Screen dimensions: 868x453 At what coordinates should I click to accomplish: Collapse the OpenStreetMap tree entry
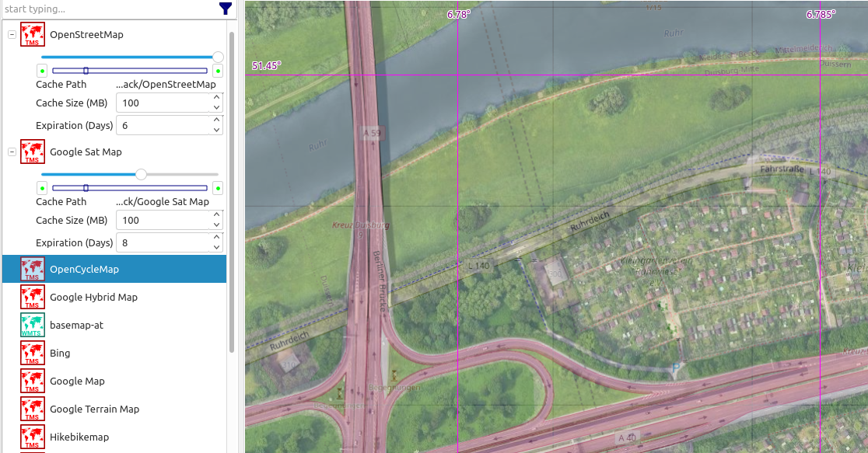(12, 35)
